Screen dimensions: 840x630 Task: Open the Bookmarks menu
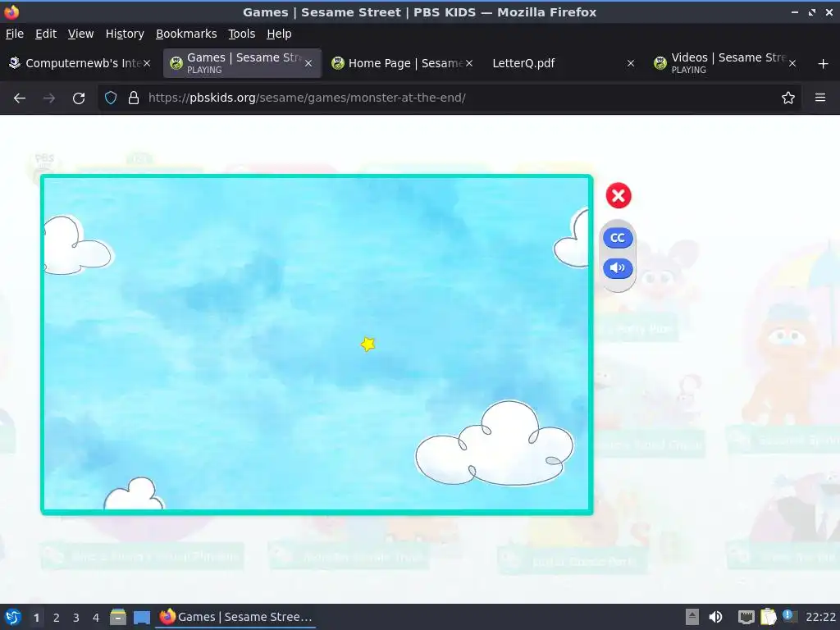pos(186,34)
